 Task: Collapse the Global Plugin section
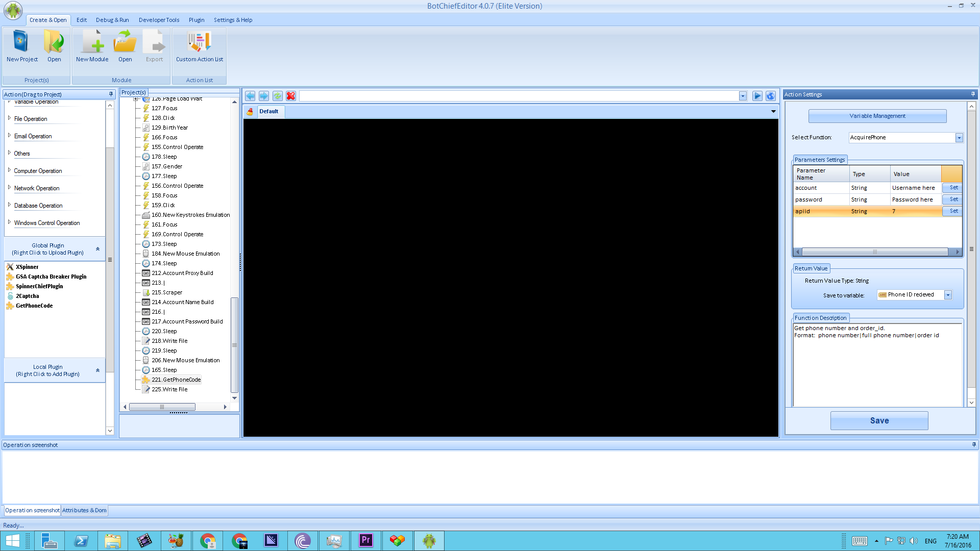pos(97,249)
